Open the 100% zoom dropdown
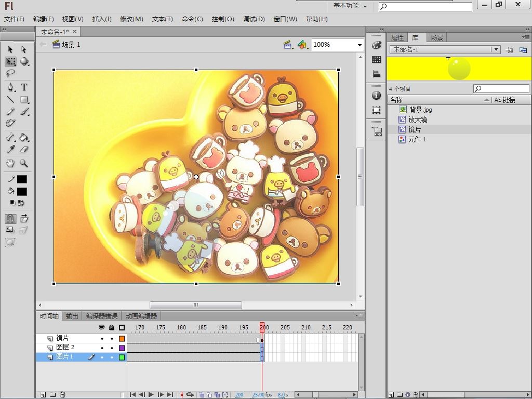 [360, 45]
